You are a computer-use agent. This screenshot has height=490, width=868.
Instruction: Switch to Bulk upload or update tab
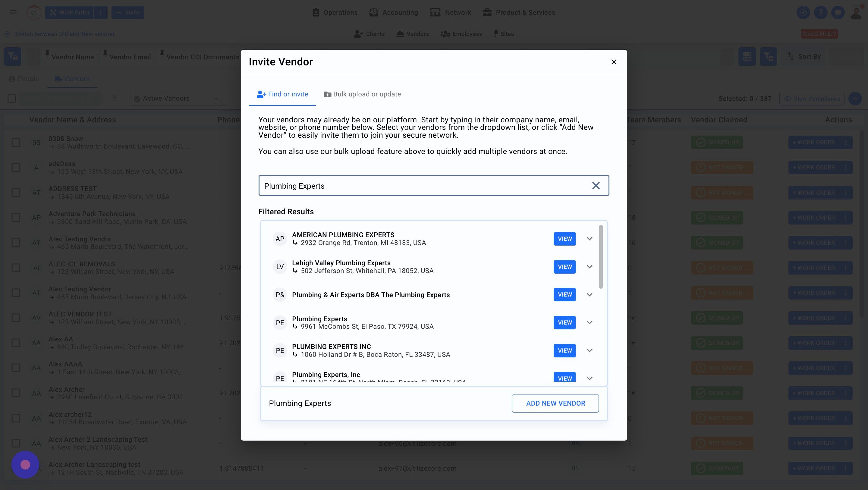362,94
